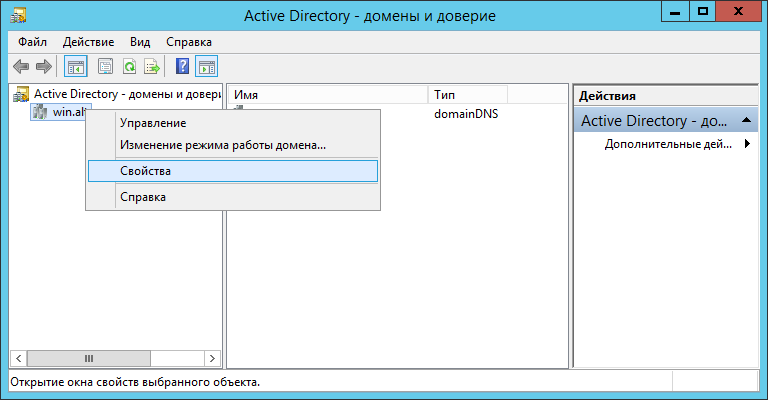768x400 pixels.
Task: Select the Active Directory root tree node
Action: (x=120, y=94)
